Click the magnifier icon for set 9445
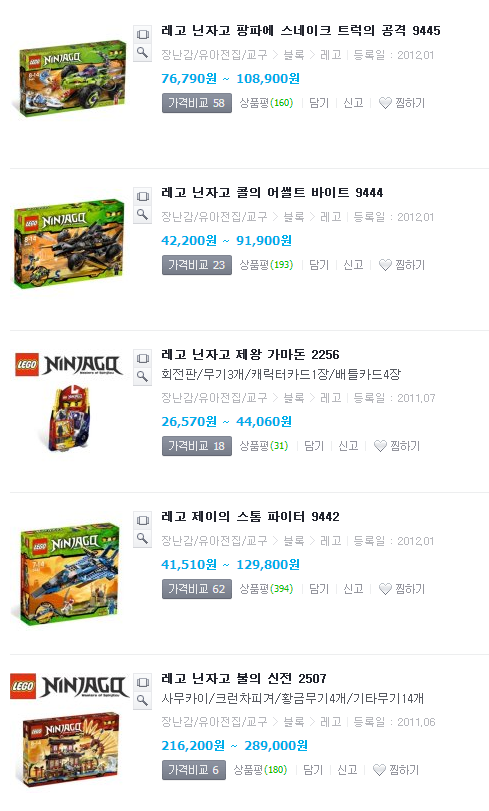Viewport: 489px width, 811px height. coord(142,52)
